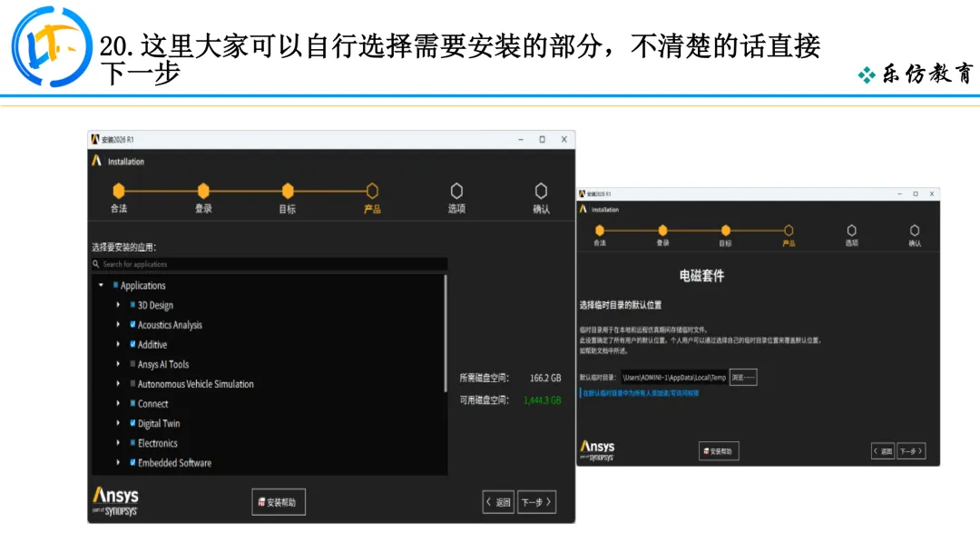
Task: Check the Autonomous Vehicle Simulation checkbox
Action: 132,383
